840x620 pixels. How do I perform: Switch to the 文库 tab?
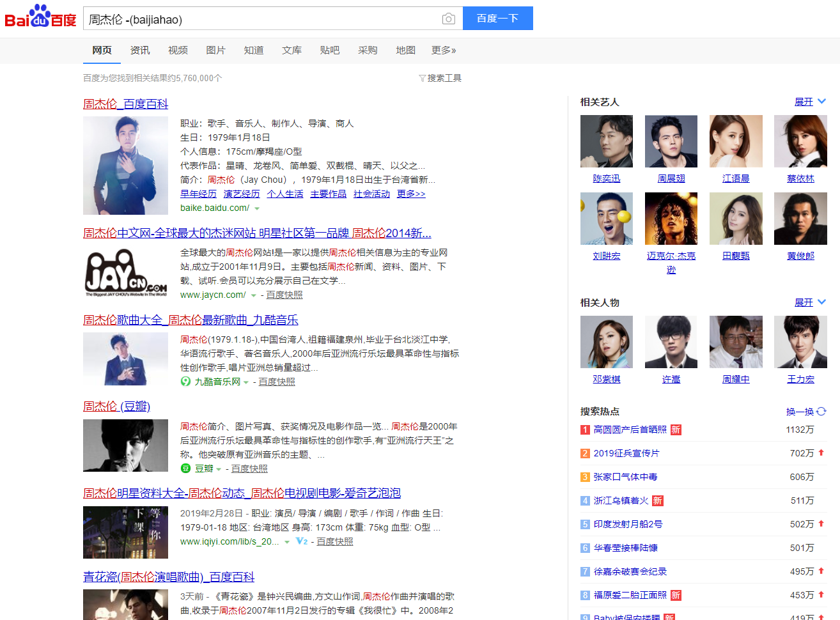pyautogui.click(x=292, y=50)
